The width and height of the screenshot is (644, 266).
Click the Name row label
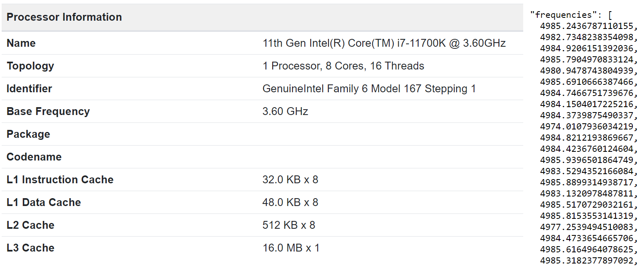21,43
